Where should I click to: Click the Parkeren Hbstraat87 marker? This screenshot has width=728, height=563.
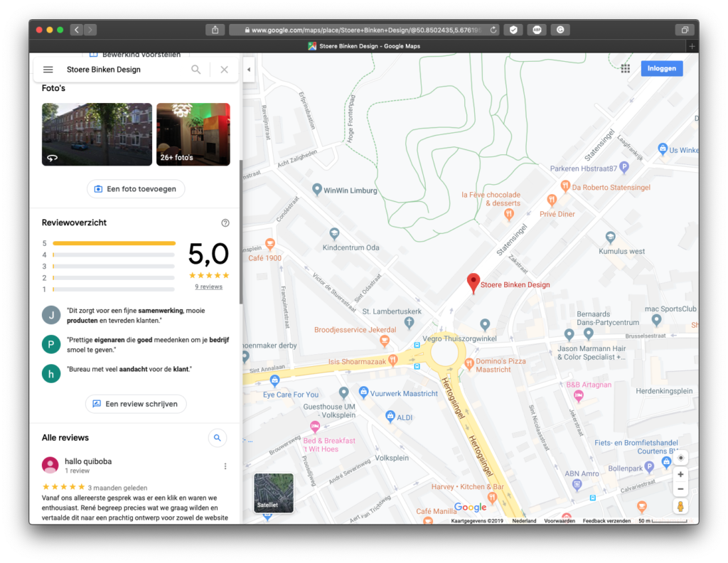point(624,167)
